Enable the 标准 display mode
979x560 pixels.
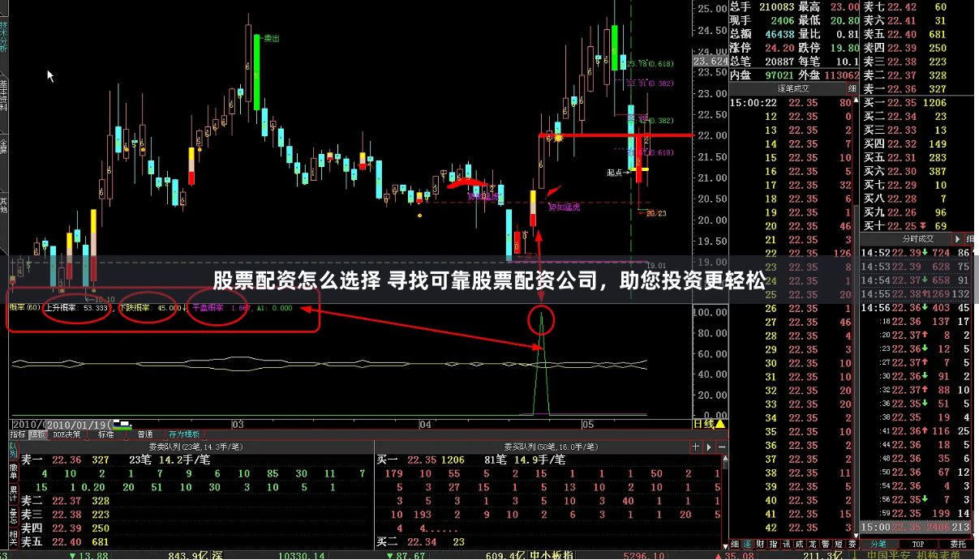tap(106, 434)
